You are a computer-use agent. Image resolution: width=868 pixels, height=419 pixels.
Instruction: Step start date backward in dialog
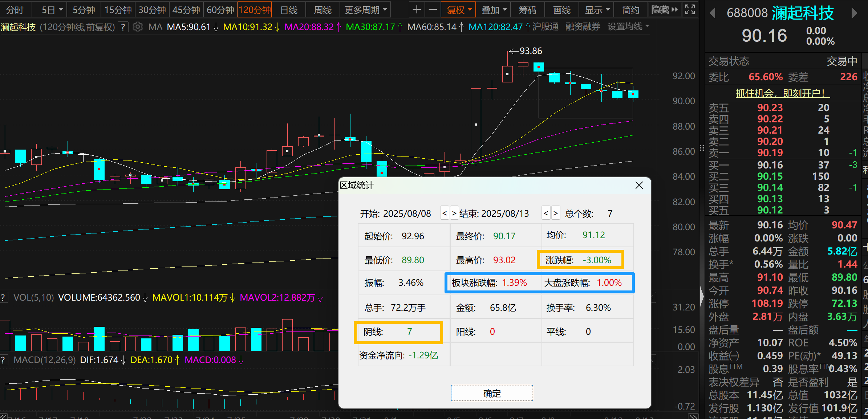tap(445, 213)
